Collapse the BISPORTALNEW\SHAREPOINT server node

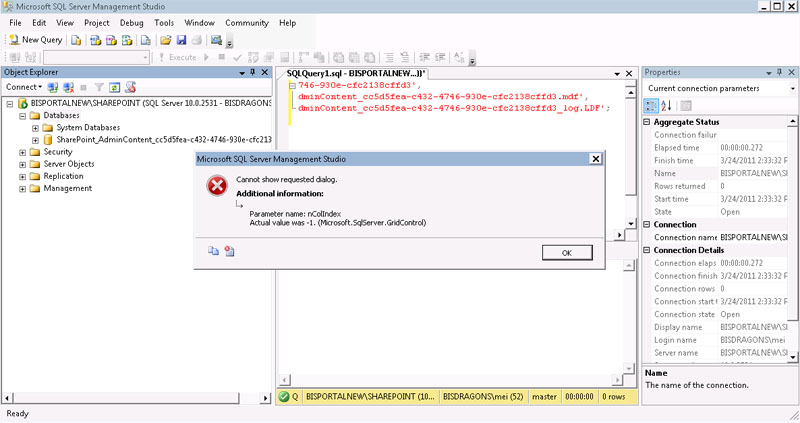pyautogui.click(x=10, y=104)
